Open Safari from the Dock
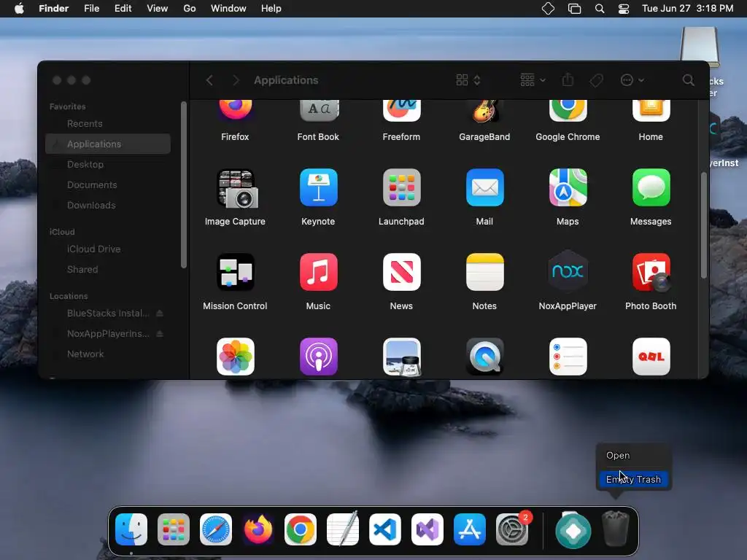 click(216, 529)
